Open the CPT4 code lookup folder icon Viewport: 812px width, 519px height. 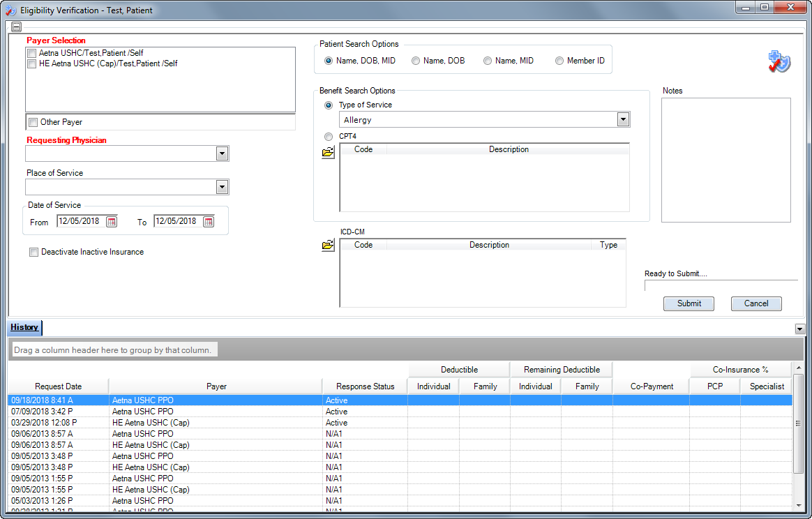[x=328, y=152]
